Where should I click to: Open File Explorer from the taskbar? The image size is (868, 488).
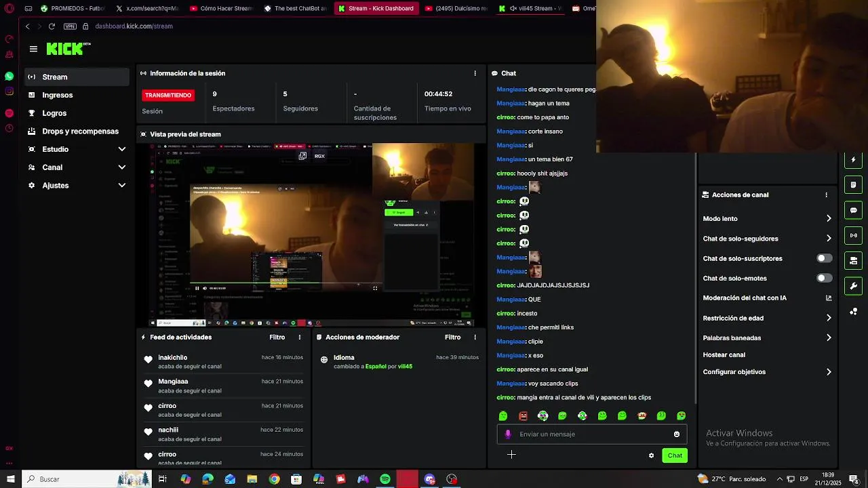coord(252,479)
